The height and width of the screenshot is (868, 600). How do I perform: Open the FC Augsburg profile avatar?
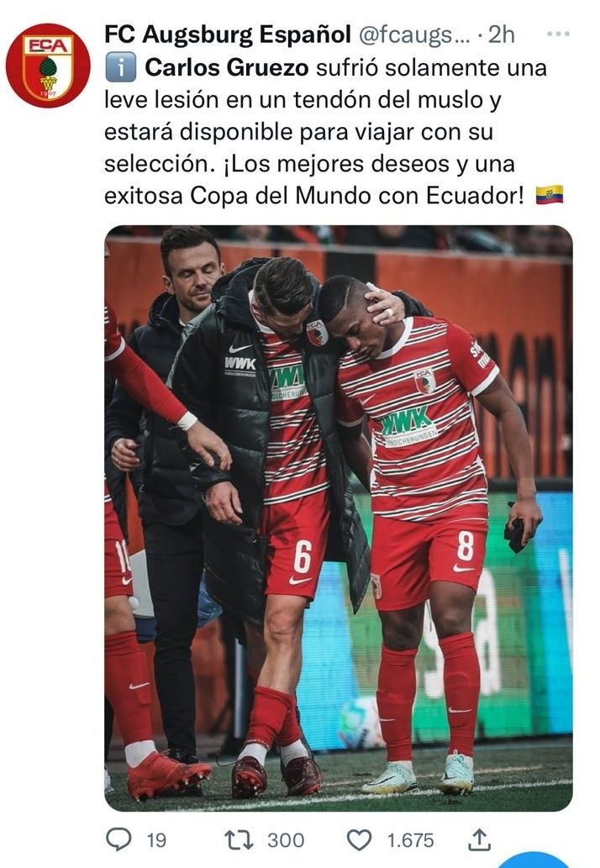(x=48, y=66)
